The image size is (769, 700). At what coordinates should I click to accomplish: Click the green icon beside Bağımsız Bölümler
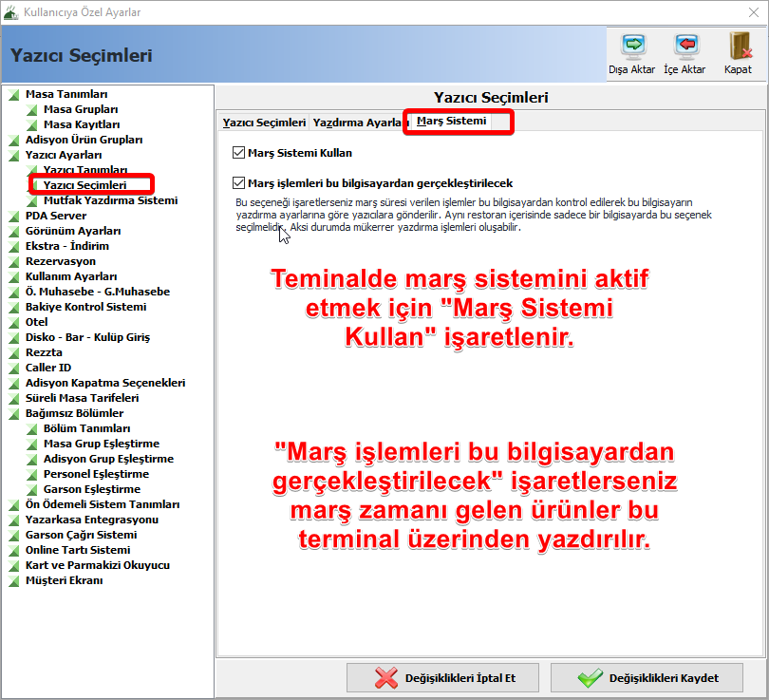14,414
